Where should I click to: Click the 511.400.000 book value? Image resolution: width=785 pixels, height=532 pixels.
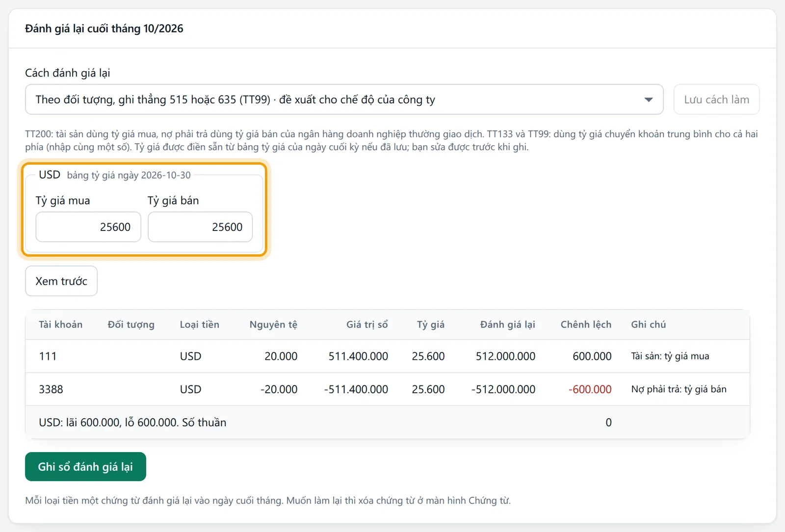(358, 356)
